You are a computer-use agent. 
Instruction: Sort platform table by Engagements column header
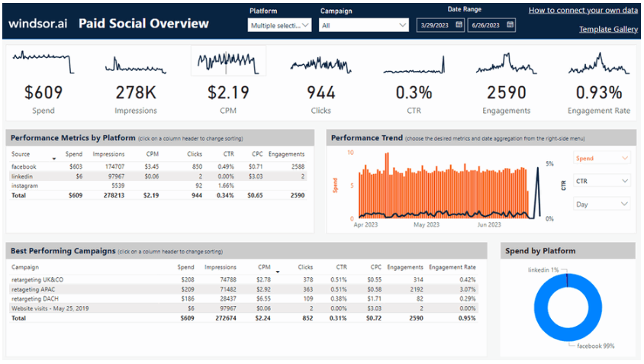tap(286, 154)
